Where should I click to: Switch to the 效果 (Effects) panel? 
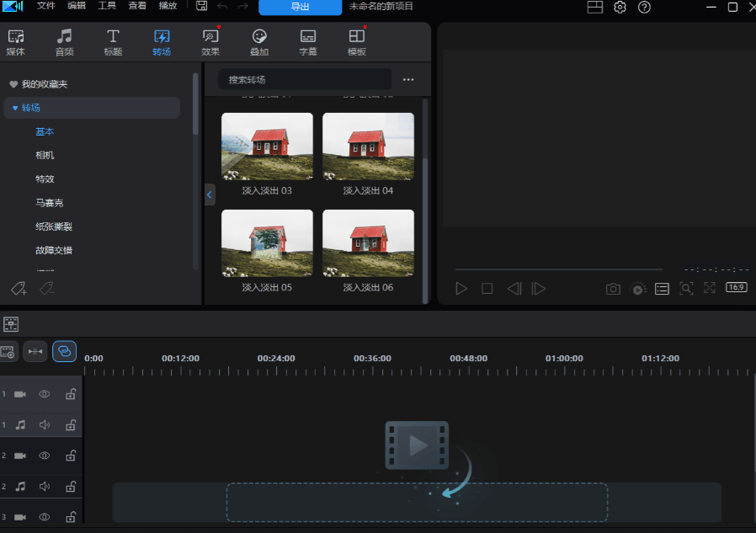tap(210, 41)
